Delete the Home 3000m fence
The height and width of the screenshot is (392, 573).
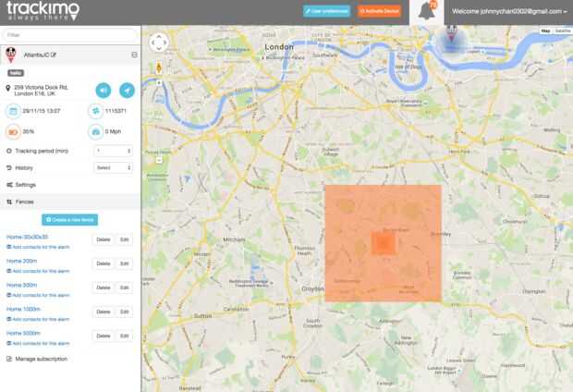[x=104, y=336]
